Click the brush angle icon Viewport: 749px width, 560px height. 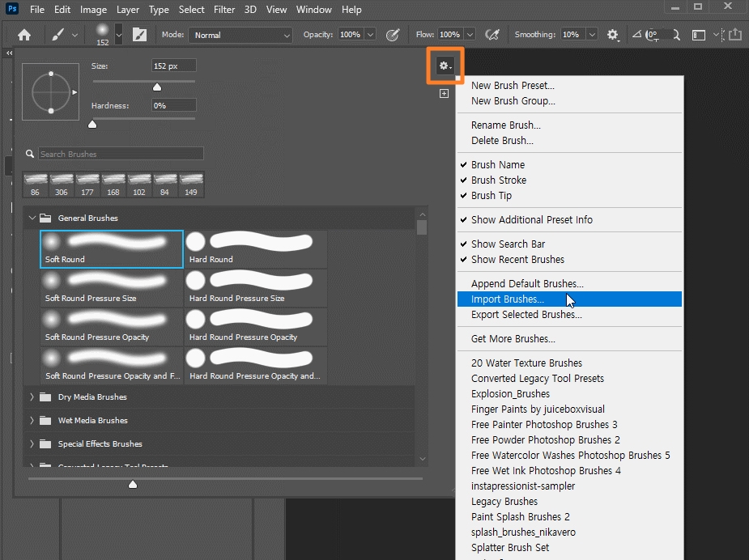(x=636, y=34)
